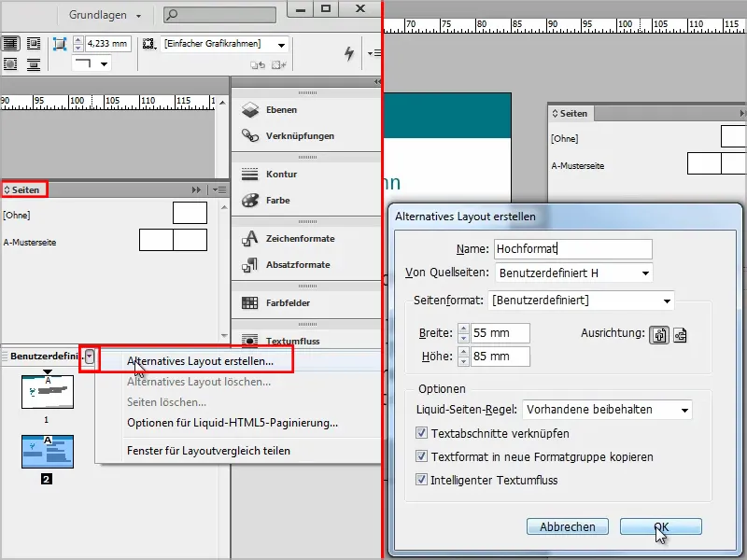Open the control panel flyout menu icon
Image resolution: width=747 pixels, height=560 pixels.
click(374, 53)
